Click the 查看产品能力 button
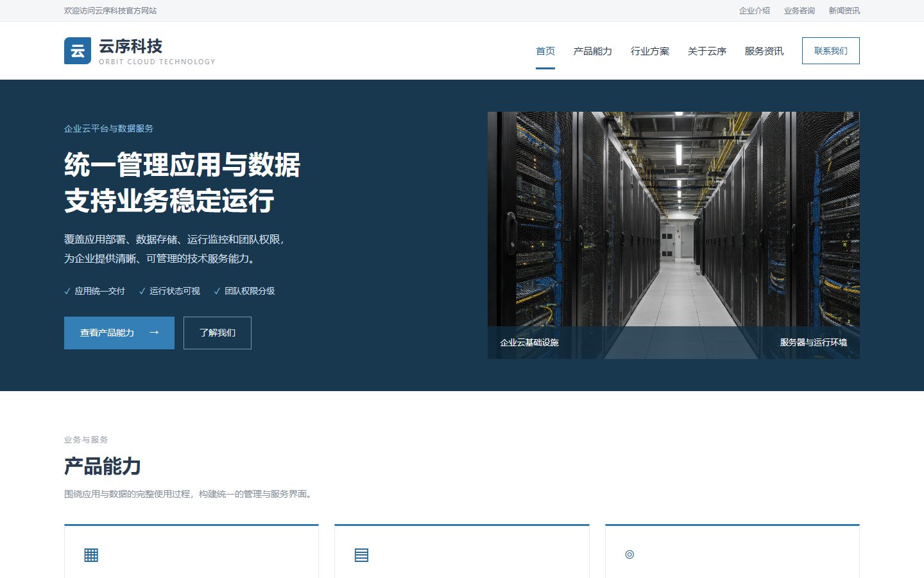Image resolution: width=924 pixels, height=578 pixels. click(x=119, y=333)
